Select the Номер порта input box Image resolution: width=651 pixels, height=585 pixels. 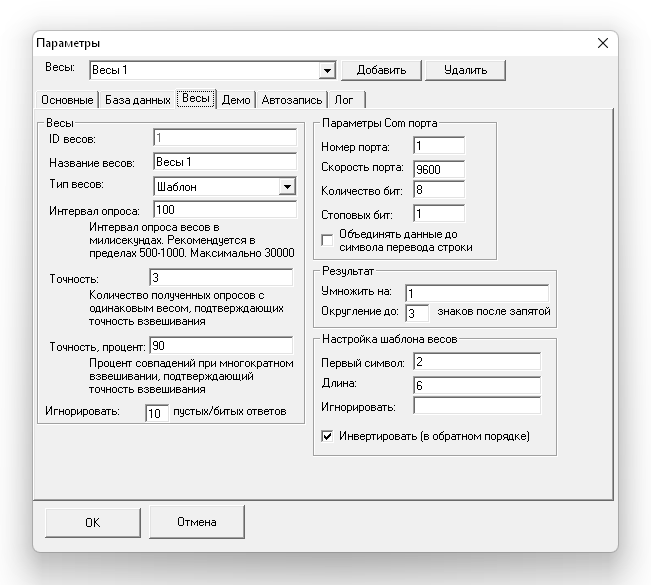tap(438, 146)
